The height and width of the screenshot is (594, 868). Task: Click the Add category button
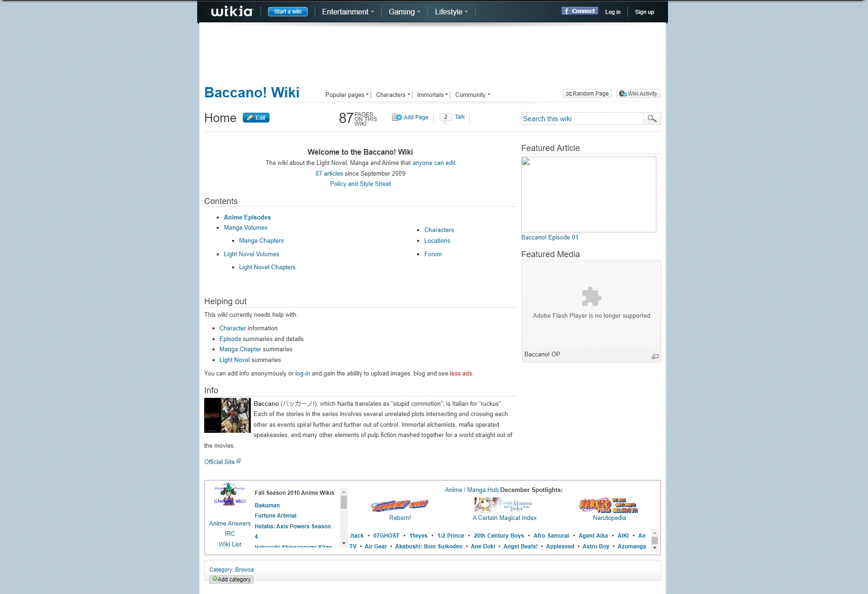[231, 580]
